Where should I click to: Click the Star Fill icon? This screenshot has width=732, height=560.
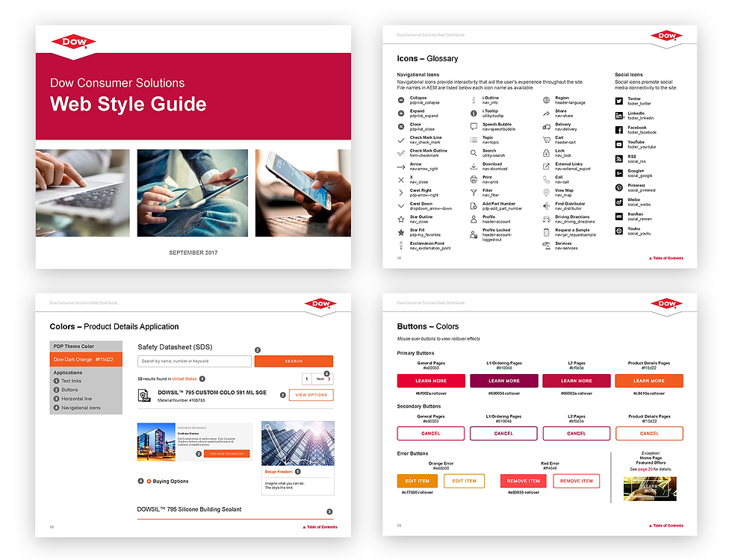(401, 232)
